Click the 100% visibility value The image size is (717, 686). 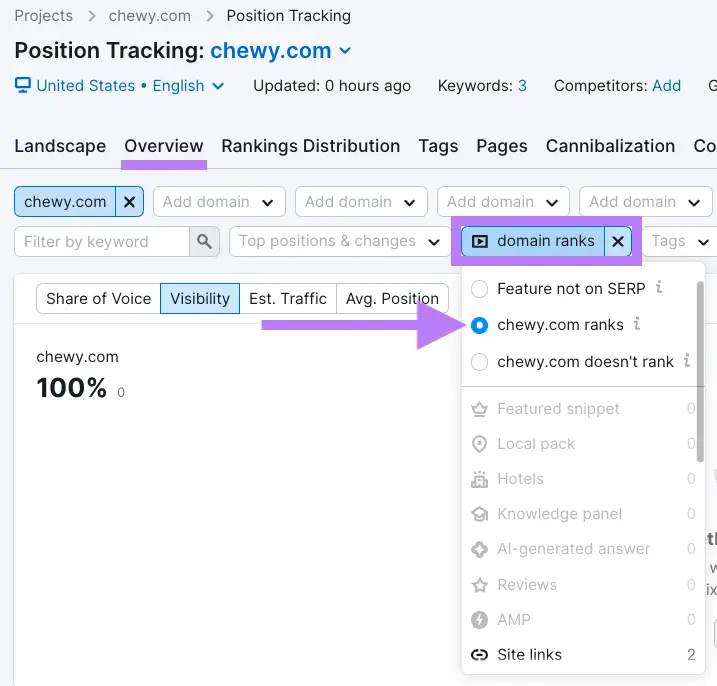[71, 388]
